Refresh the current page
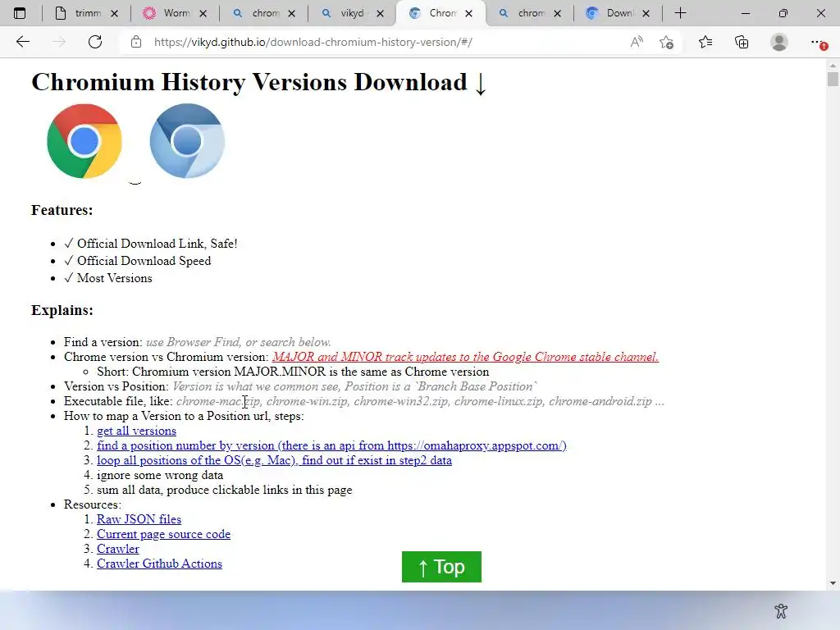Screen dimensions: 840x630 click(95, 42)
